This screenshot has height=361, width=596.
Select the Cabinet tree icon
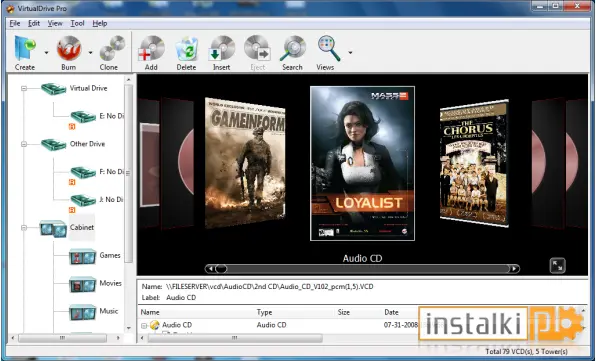click(x=53, y=228)
